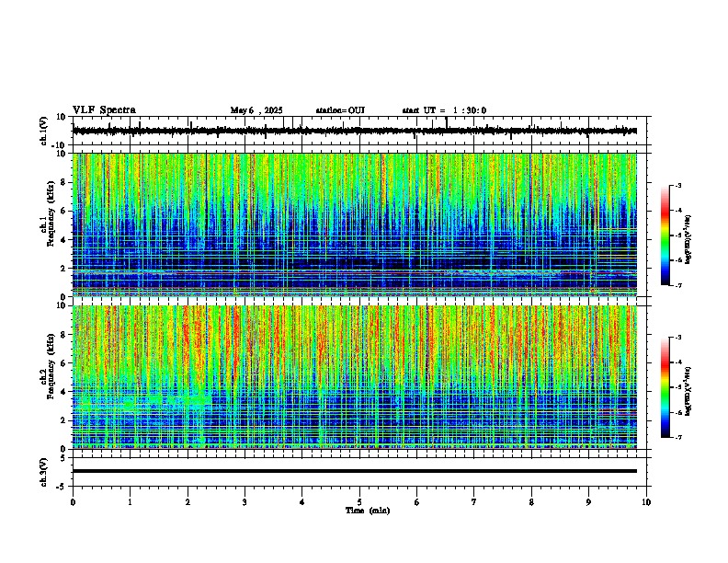Click time axis tick label "2"
Image resolution: width=728 pixels, height=563 pixels.
pos(188,502)
